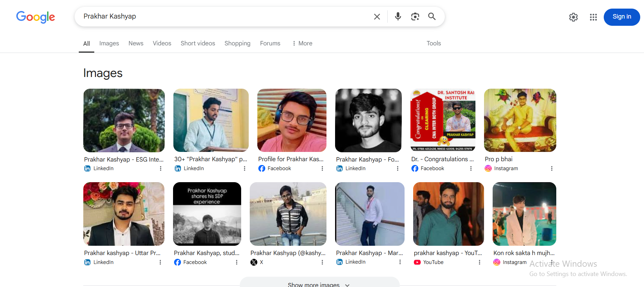Click the Google logo

[x=35, y=17]
